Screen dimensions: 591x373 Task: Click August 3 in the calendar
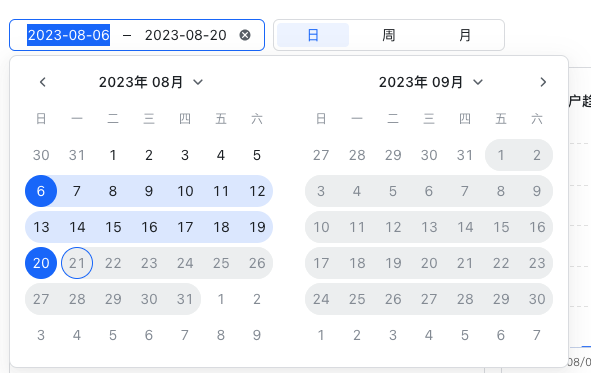tap(185, 155)
